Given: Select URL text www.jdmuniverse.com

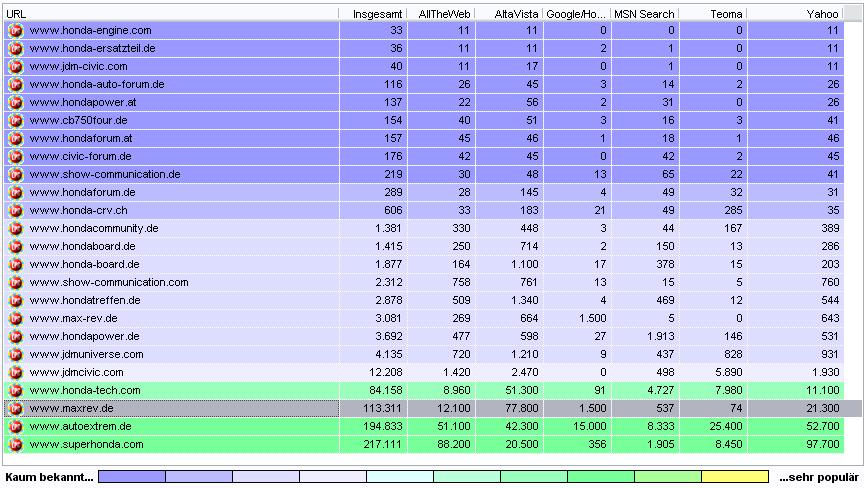Looking at the screenshot, I should coord(87,355).
